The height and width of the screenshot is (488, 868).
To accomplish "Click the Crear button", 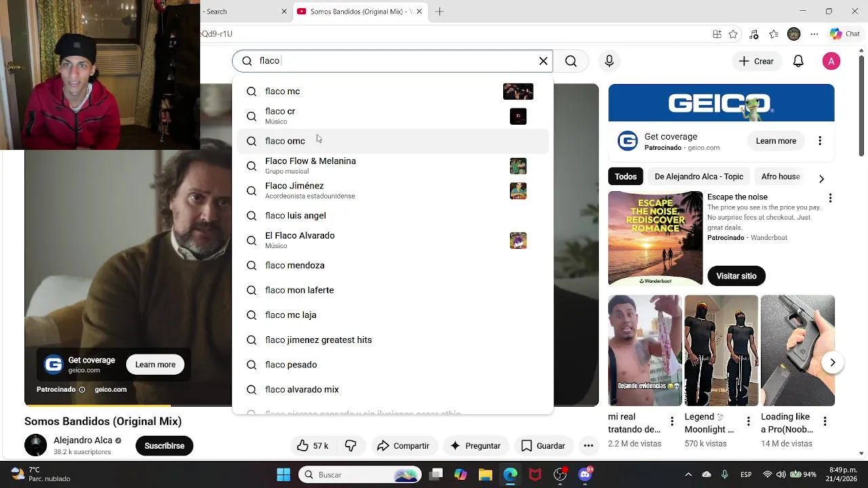I will (756, 61).
